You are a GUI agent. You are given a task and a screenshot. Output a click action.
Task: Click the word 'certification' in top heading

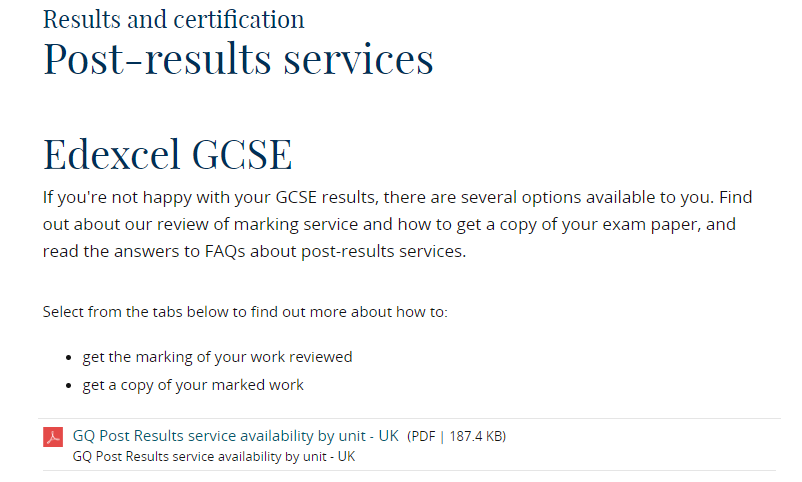239,19
